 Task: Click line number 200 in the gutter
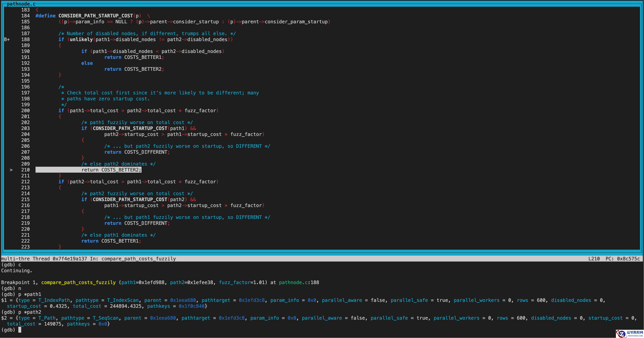tap(25, 110)
